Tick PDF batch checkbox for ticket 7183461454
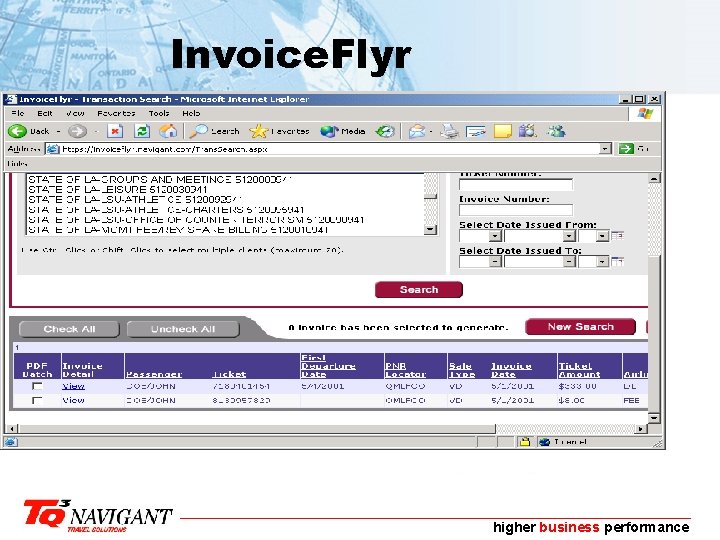Image resolution: width=720 pixels, height=540 pixels. [x=37, y=386]
